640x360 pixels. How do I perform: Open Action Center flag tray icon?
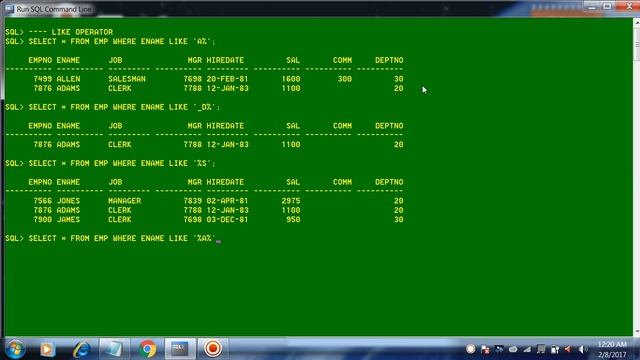coord(485,349)
